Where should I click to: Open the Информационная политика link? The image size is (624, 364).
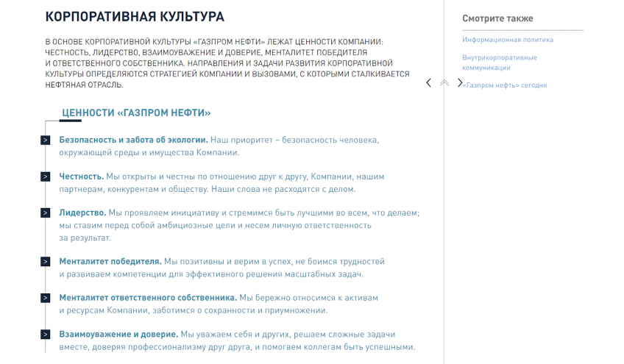click(x=508, y=40)
